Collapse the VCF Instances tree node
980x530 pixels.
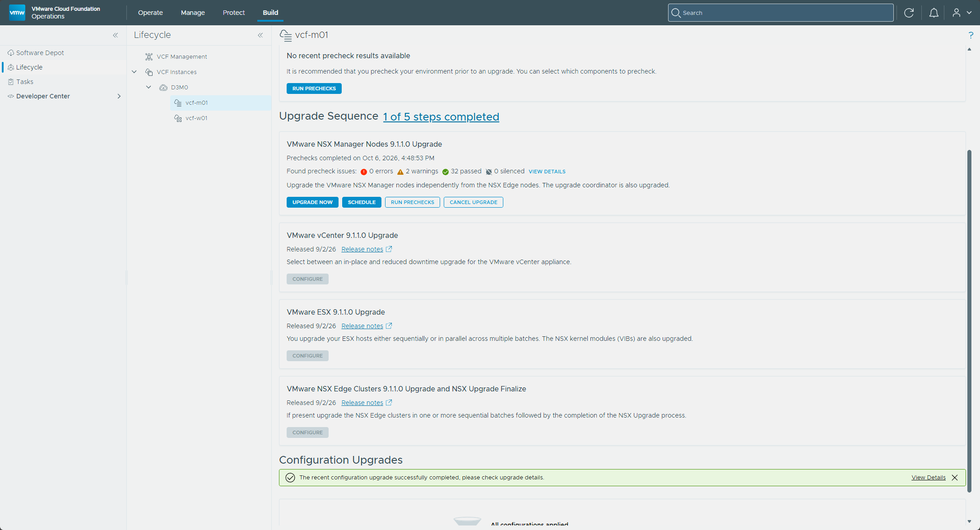[134, 72]
